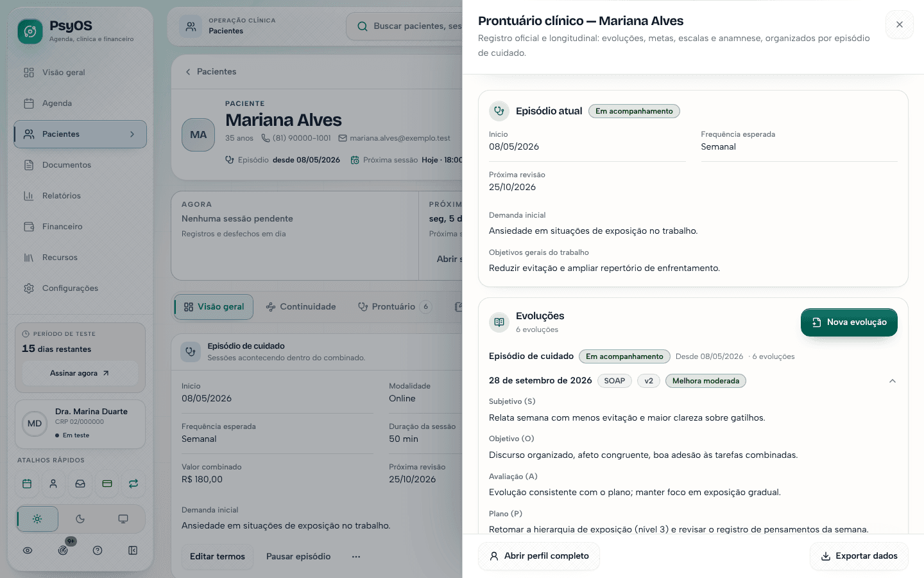Click the repeat arrows quick shortcut icon

coord(133,484)
